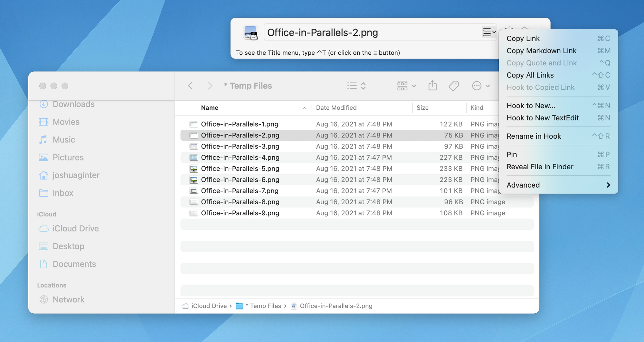Click the 75 KB size cell
This screenshot has height=342, width=644.
453,135
